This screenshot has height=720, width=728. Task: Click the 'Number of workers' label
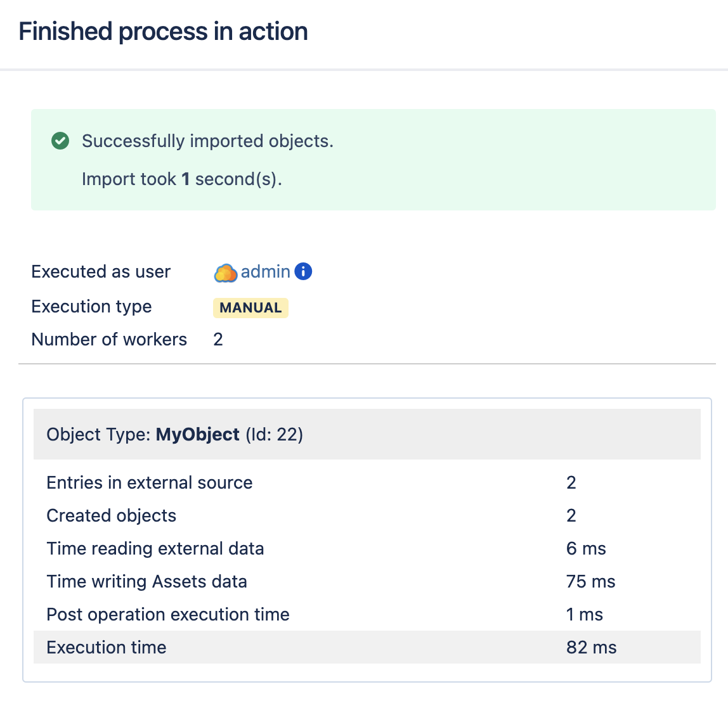click(x=109, y=340)
